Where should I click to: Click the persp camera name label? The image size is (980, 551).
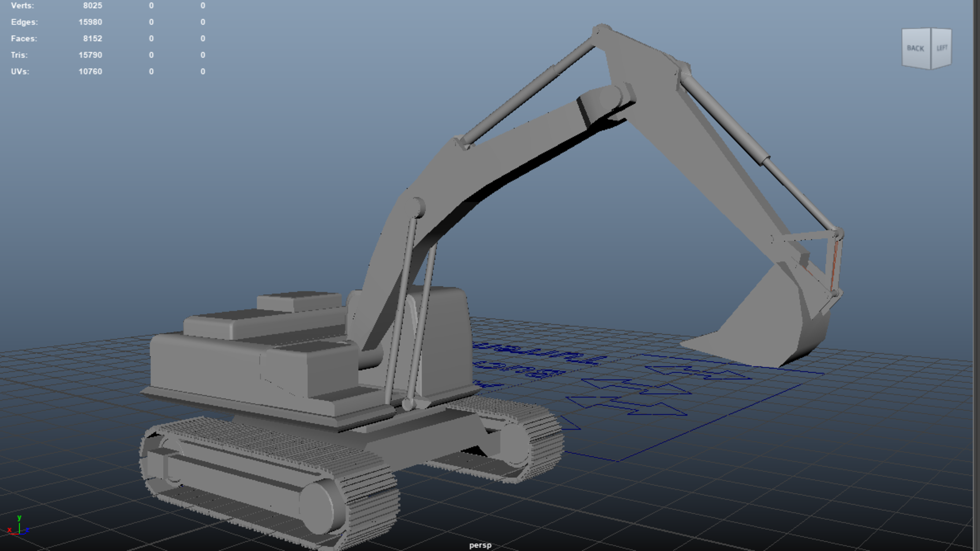[x=480, y=545]
